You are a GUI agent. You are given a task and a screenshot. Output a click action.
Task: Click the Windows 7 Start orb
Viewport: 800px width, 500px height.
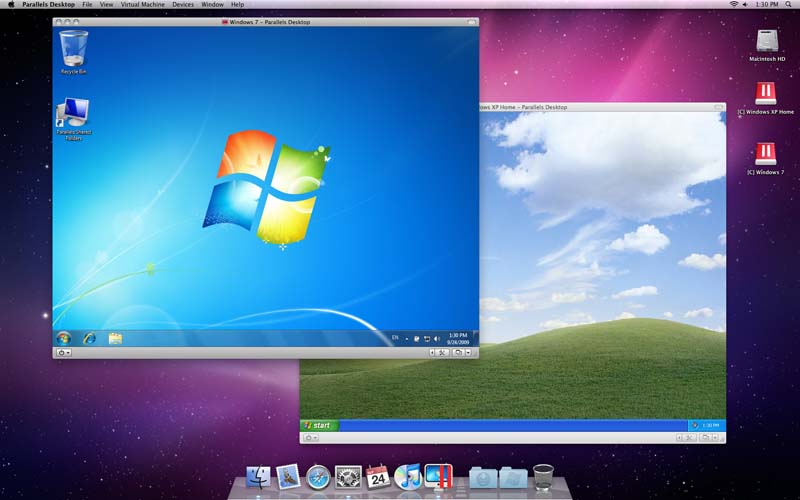pos(64,338)
